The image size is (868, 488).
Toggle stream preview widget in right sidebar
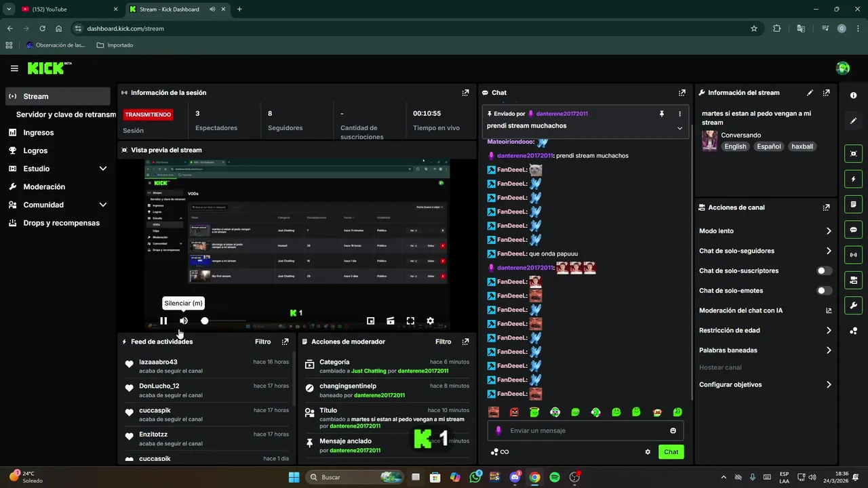[x=853, y=154]
